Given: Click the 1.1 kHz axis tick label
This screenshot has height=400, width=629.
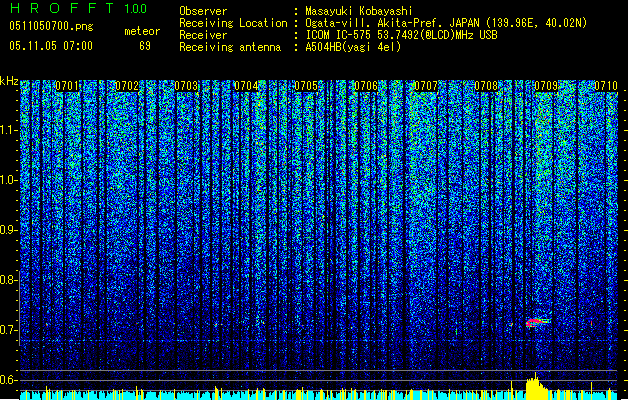Looking at the screenshot, I should click(x=9, y=130).
